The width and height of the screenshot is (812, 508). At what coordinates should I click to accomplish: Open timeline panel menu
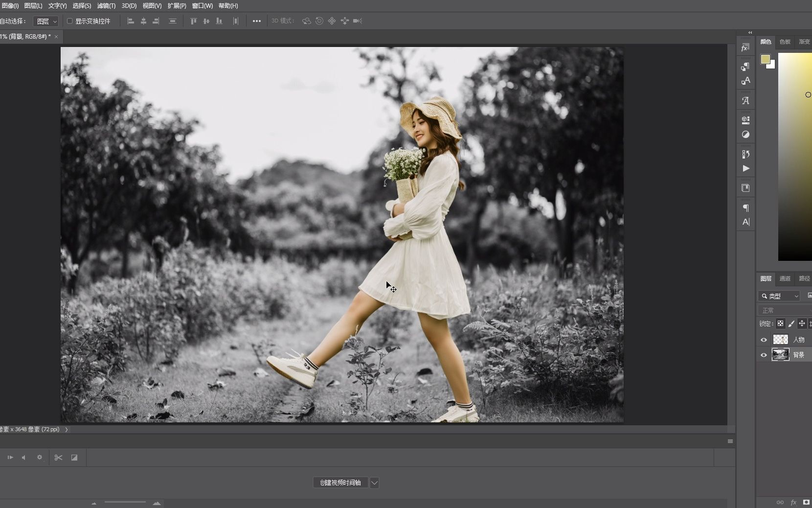click(730, 441)
